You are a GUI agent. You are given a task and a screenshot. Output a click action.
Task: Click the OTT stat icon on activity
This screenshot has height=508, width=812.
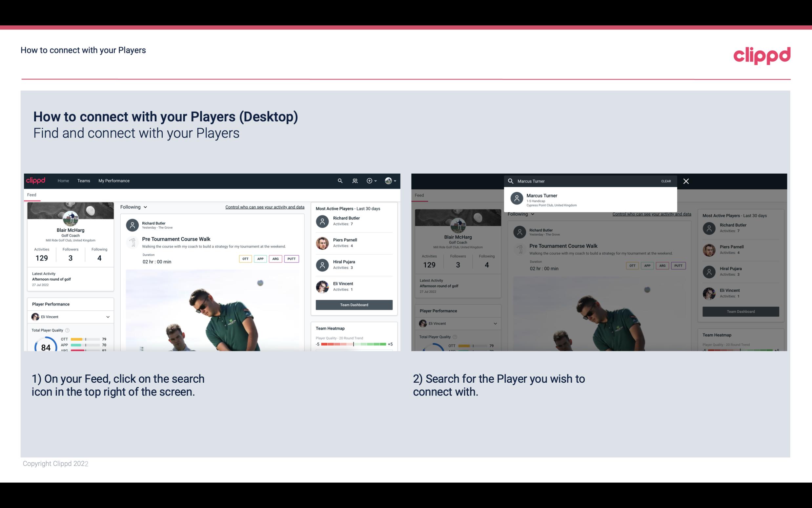click(245, 258)
